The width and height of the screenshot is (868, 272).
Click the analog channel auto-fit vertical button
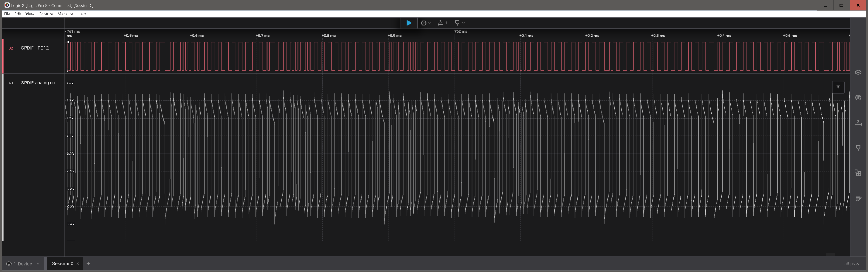click(x=838, y=87)
